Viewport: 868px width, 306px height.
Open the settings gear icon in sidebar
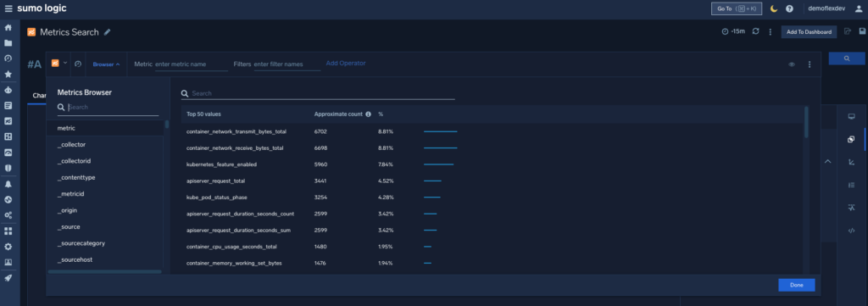[x=8, y=246]
